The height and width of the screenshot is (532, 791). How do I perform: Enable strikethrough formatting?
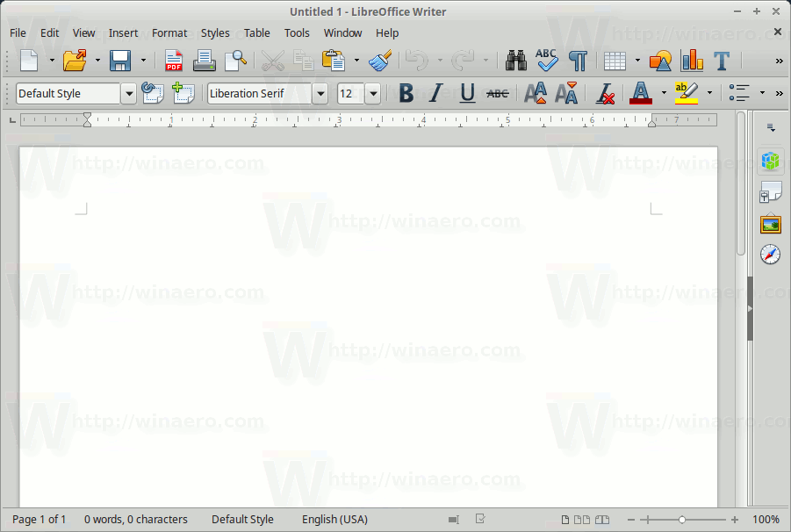coord(497,92)
